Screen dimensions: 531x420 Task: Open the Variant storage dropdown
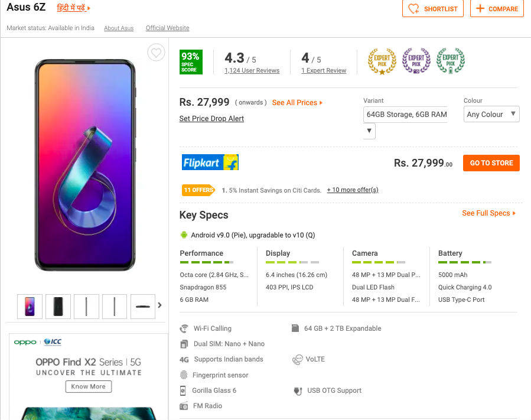click(x=406, y=115)
